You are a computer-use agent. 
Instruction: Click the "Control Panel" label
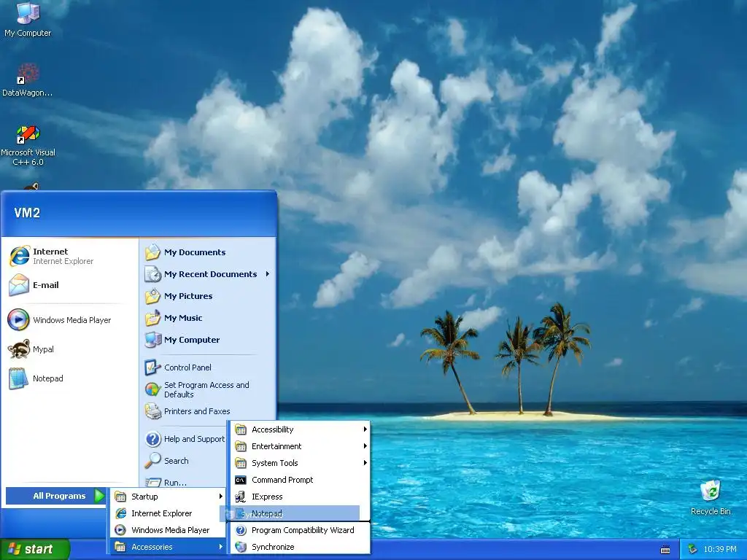pos(187,367)
